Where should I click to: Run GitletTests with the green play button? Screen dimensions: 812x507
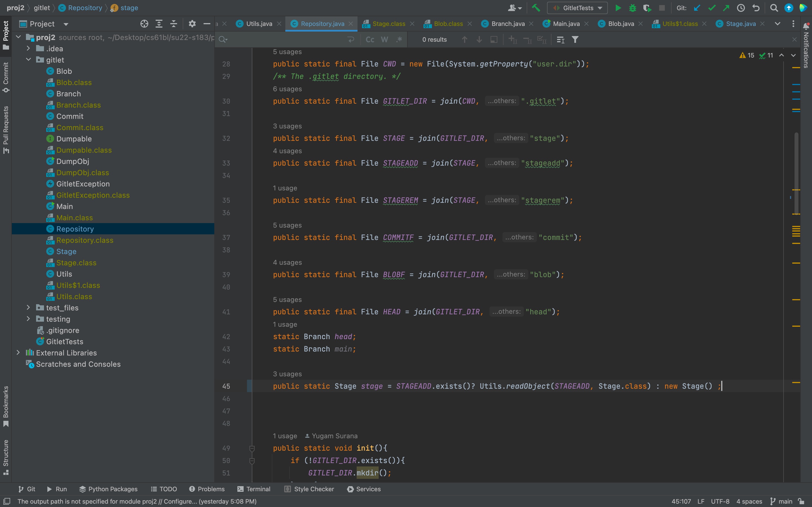[x=618, y=8]
